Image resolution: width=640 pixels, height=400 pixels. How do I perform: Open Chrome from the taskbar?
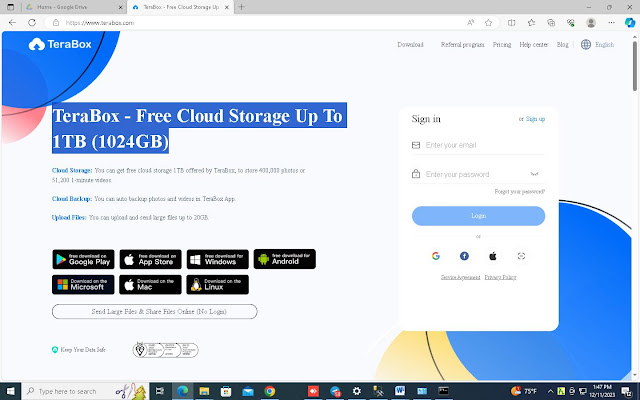(x=269, y=391)
